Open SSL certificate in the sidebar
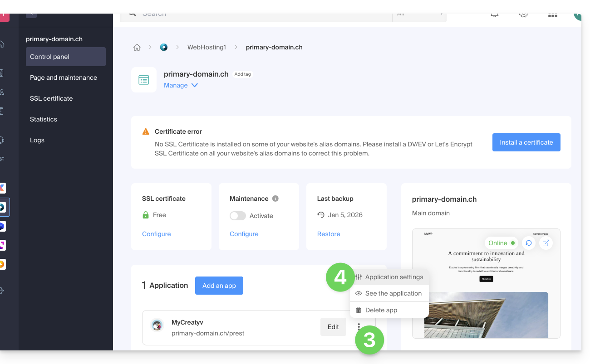Viewport: 595px width, 364px height. [x=51, y=98]
